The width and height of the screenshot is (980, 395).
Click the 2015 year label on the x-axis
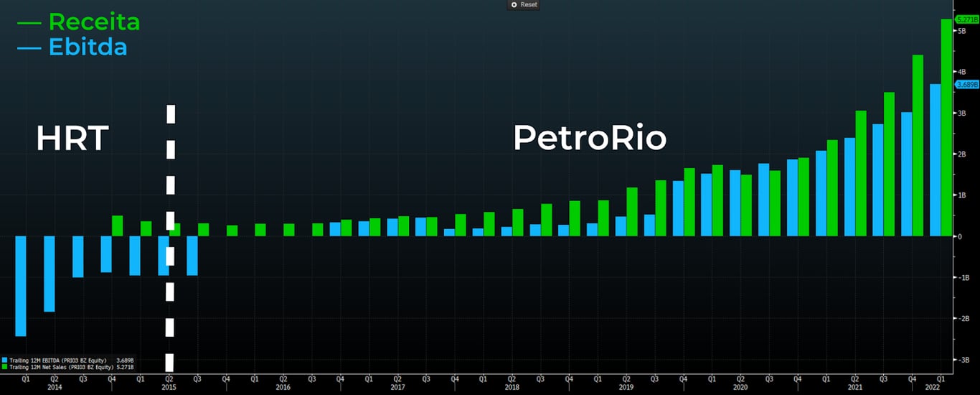click(x=169, y=386)
